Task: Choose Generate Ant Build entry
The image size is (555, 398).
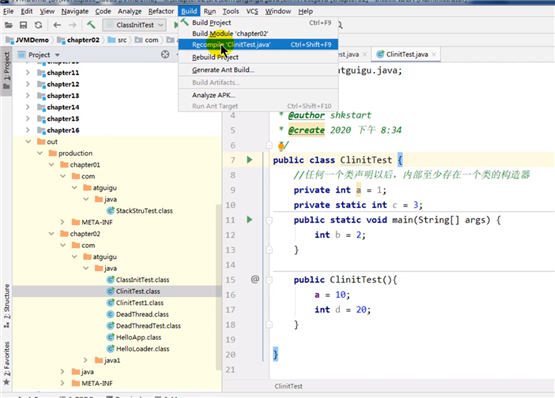Action: [258, 70]
